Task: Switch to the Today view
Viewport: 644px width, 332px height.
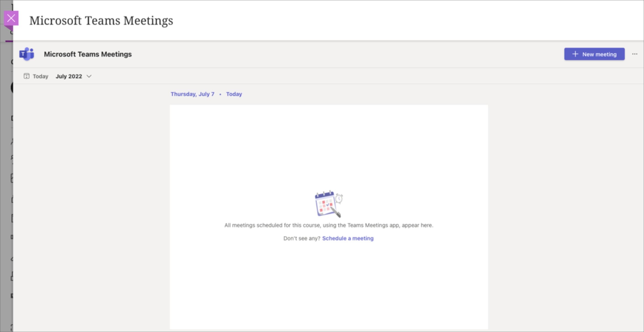Action: click(x=40, y=76)
